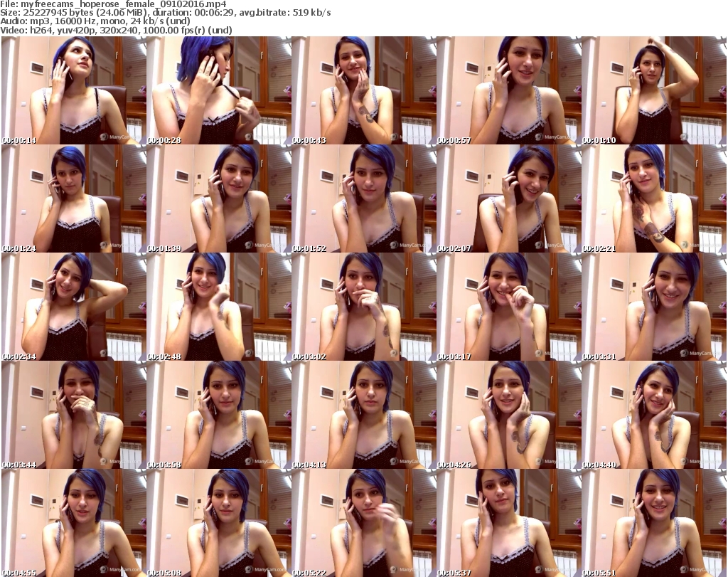Open the thumbnail marked 00:00:57

(508, 91)
